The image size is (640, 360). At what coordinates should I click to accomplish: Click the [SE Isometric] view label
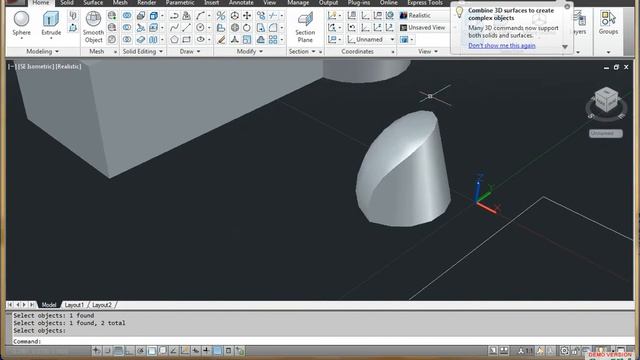pos(36,67)
